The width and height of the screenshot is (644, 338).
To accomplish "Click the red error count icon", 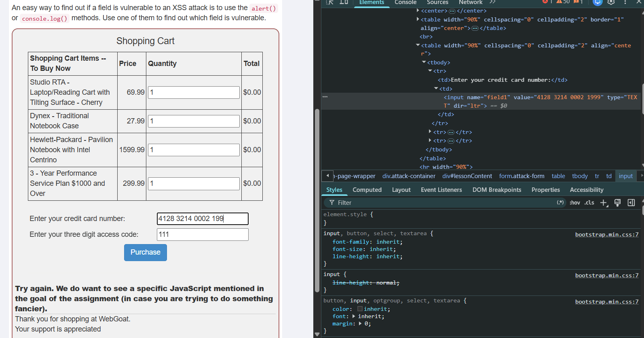I will click(545, 2).
